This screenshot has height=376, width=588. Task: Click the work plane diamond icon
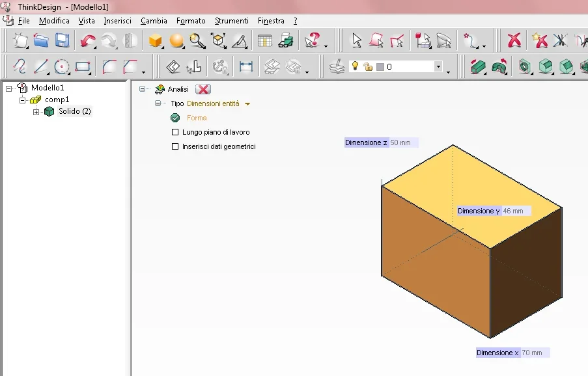pos(173,67)
